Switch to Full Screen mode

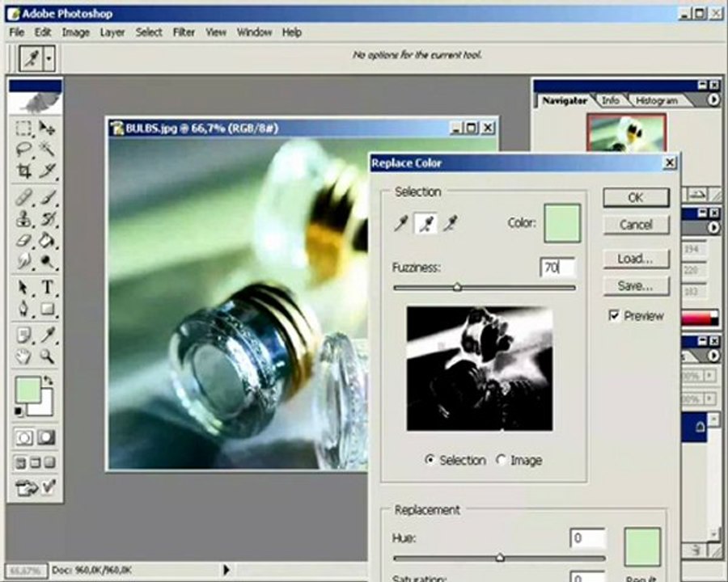[50, 462]
